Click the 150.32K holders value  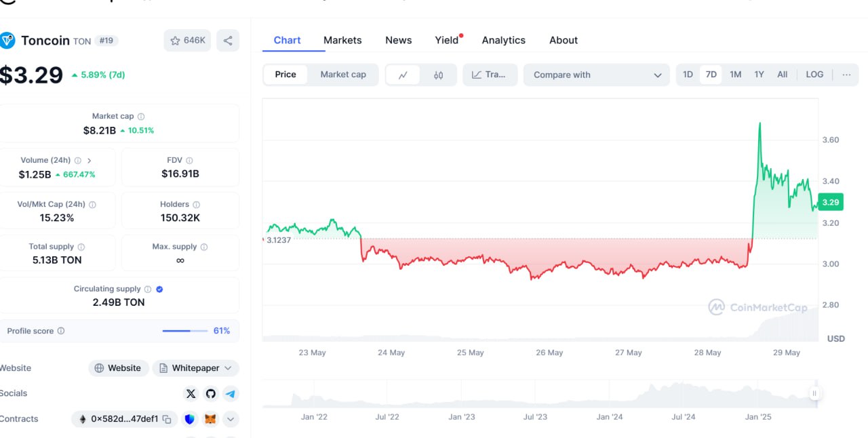[180, 218]
